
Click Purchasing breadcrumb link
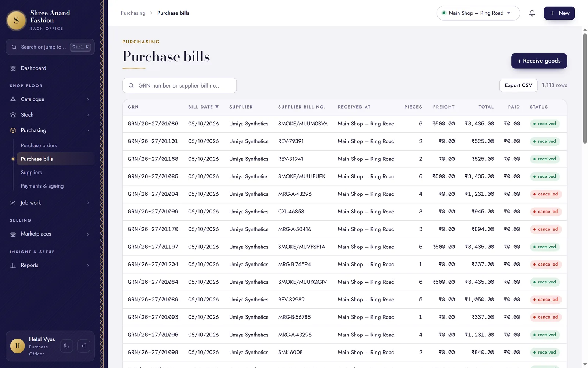coord(133,13)
